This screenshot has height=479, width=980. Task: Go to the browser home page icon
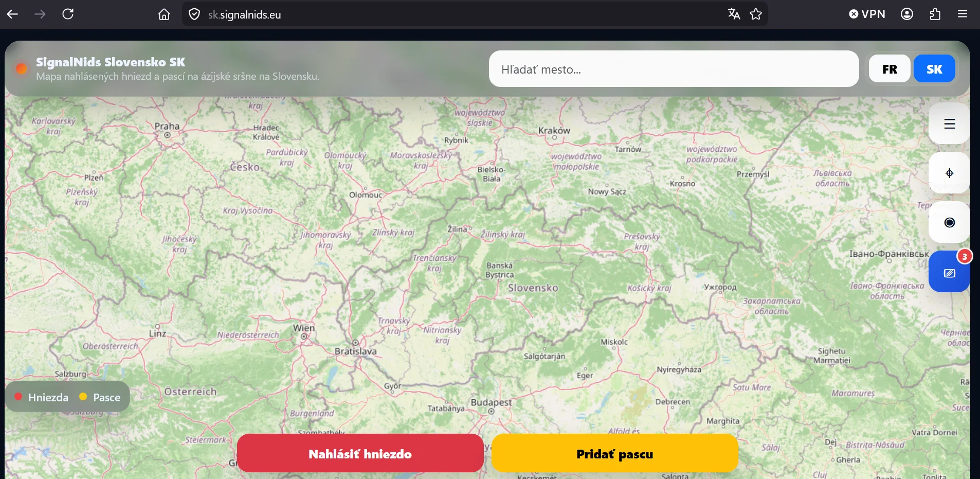pos(164,14)
